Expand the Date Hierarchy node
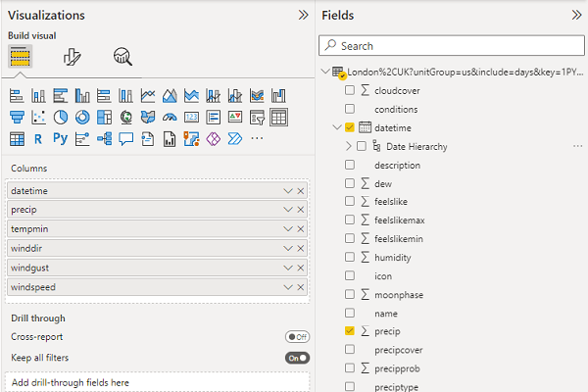Screen dimensions: 588x392 [x=349, y=146]
